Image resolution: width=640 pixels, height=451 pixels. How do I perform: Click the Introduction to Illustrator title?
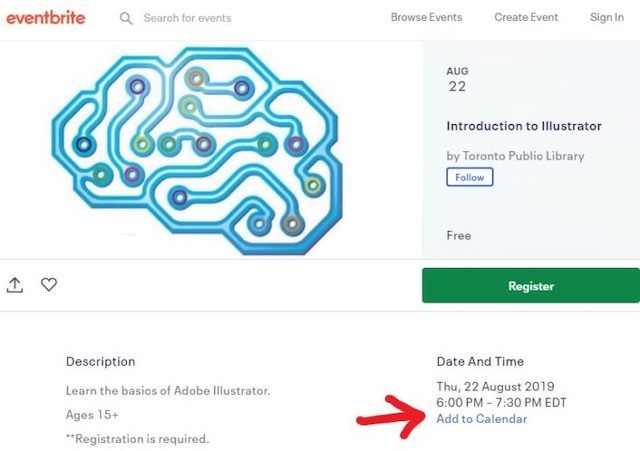click(524, 126)
